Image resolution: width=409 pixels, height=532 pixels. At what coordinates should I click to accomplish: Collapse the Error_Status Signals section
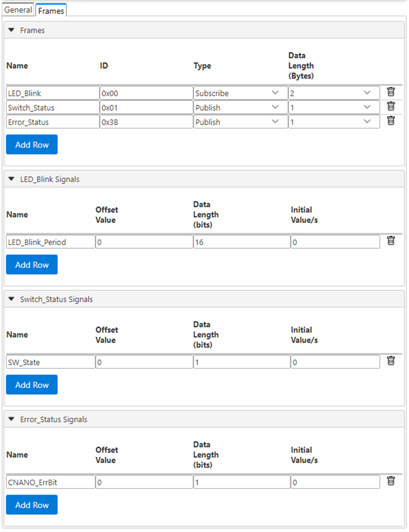tap(11, 419)
